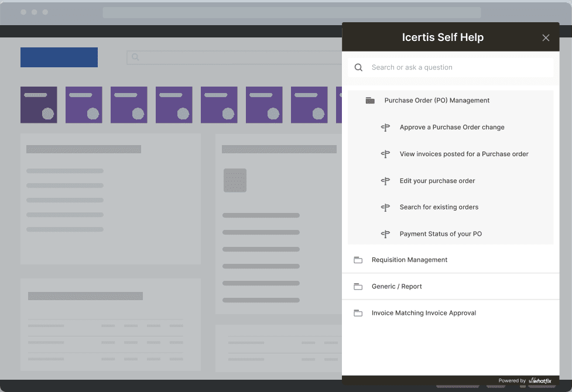
Task: Click the signpost icon beside Edit your purchase order
Action: 385,181
